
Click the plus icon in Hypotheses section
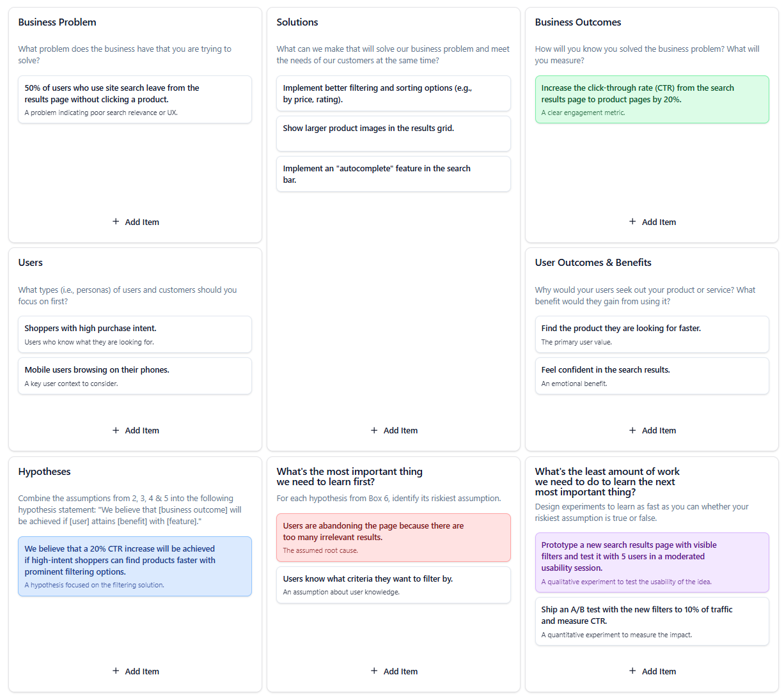pyautogui.click(x=116, y=671)
